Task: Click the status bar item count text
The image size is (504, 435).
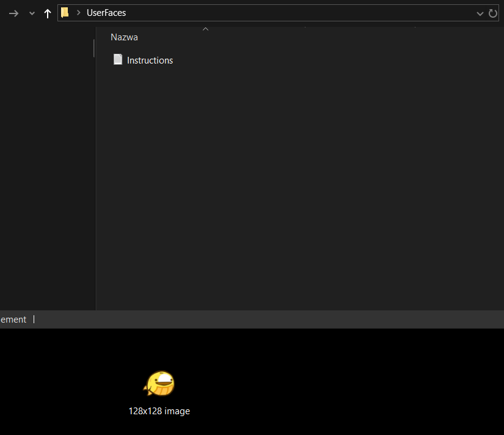Action: click(13, 320)
